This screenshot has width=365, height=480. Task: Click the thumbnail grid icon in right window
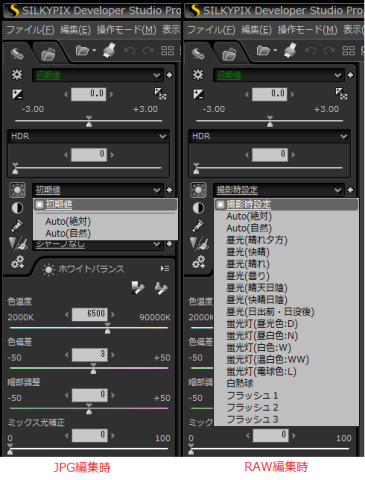[349, 51]
